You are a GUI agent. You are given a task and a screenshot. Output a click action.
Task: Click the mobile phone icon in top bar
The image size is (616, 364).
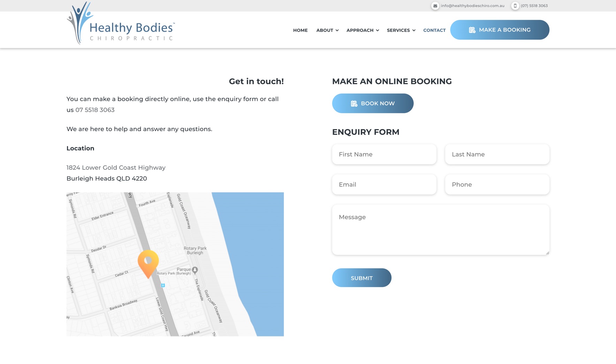[515, 6]
